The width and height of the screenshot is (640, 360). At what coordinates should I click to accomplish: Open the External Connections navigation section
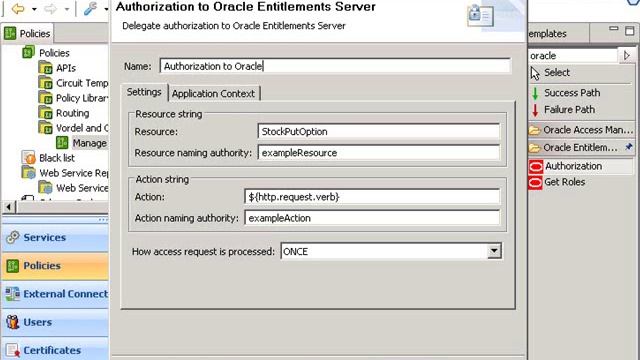coord(55,294)
